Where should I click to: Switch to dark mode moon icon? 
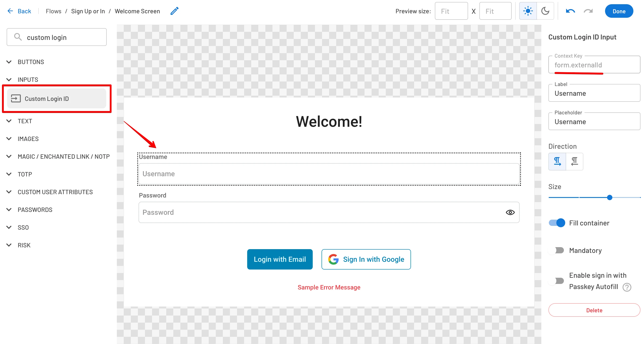pos(545,11)
